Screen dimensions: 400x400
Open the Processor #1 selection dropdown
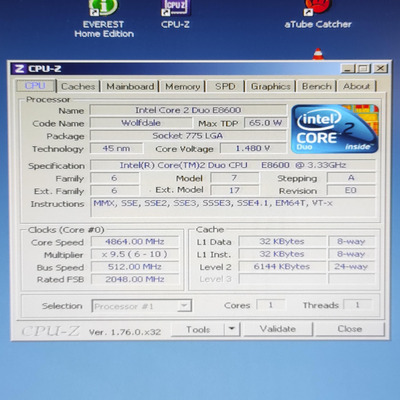point(142,306)
